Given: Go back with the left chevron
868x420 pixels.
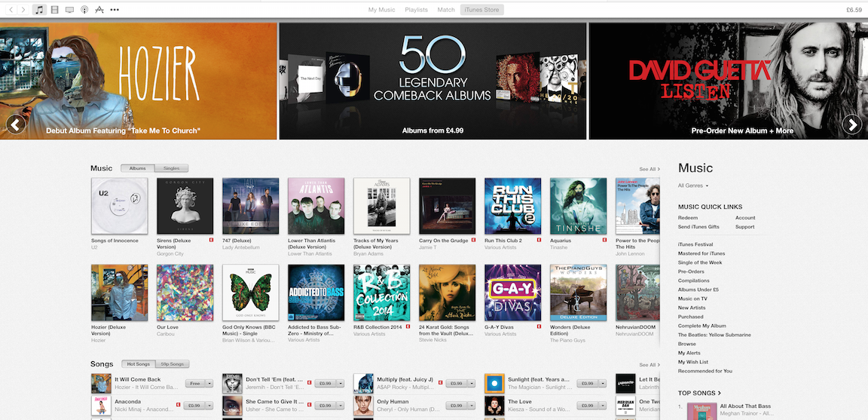Looking at the screenshot, I should point(11,9).
